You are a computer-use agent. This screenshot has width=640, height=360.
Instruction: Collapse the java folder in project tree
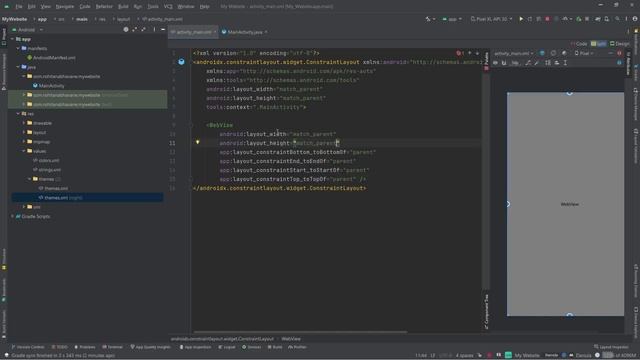(x=18, y=67)
